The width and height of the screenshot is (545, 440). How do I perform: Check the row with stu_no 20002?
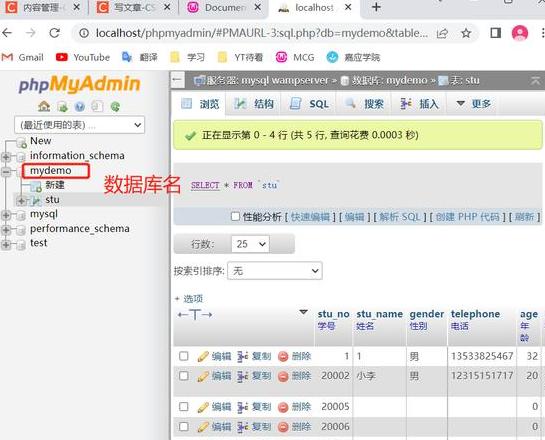pyautogui.click(x=184, y=376)
